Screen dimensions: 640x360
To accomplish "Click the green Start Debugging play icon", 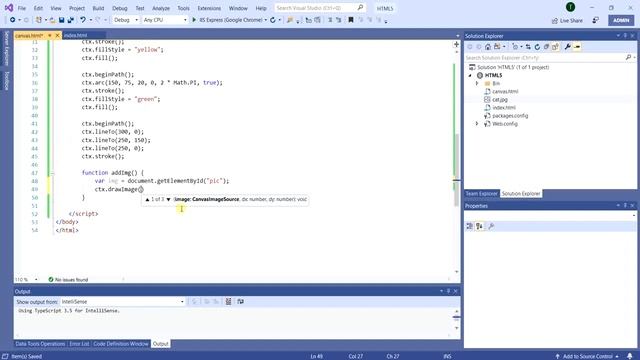I will pyautogui.click(x=194, y=20).
